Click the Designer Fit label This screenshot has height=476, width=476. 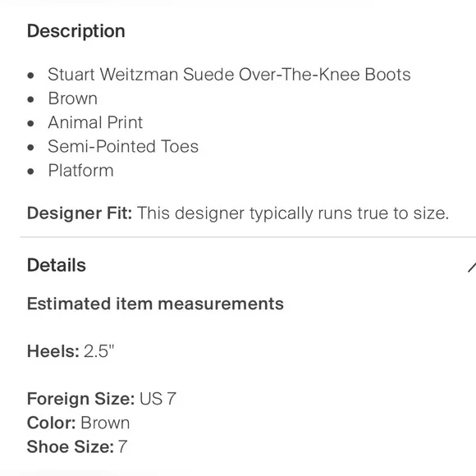tap(80, 213)
